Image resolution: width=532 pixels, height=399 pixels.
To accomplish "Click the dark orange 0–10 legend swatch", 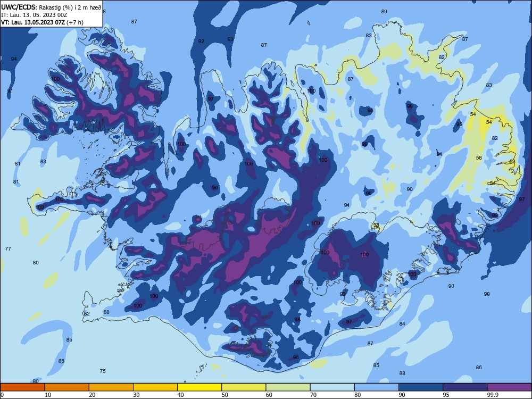I will (x=22, y=387).
